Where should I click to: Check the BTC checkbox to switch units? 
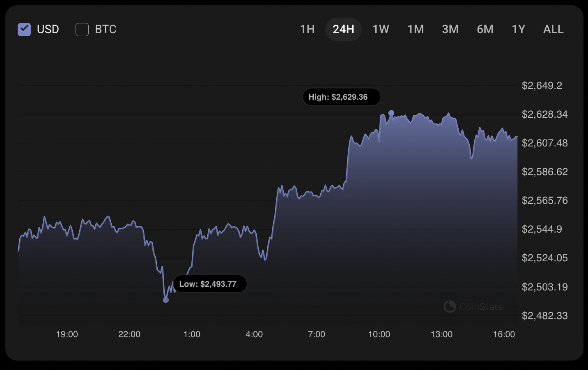pos(82,29)
